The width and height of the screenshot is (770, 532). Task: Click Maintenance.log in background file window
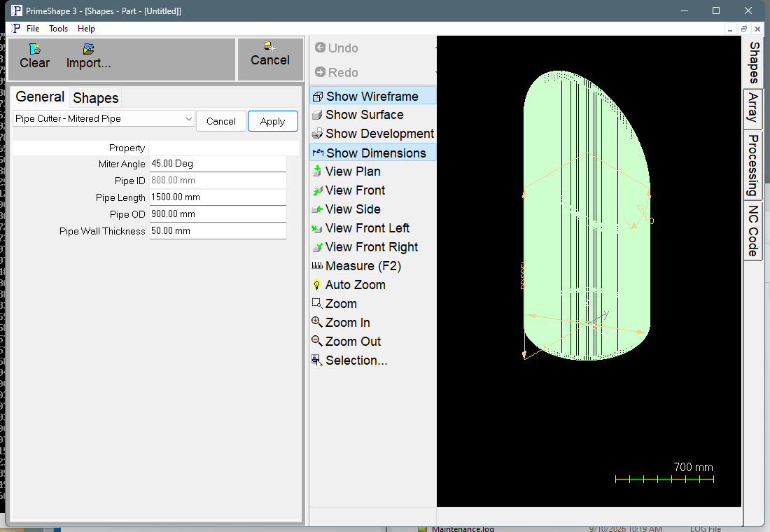(x=463, y=529)
